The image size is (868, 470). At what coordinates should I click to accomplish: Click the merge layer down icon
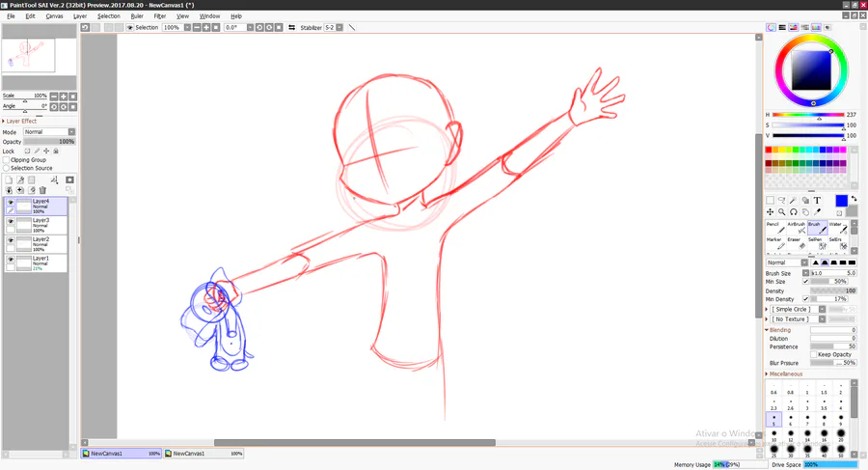tap(9, 190)
